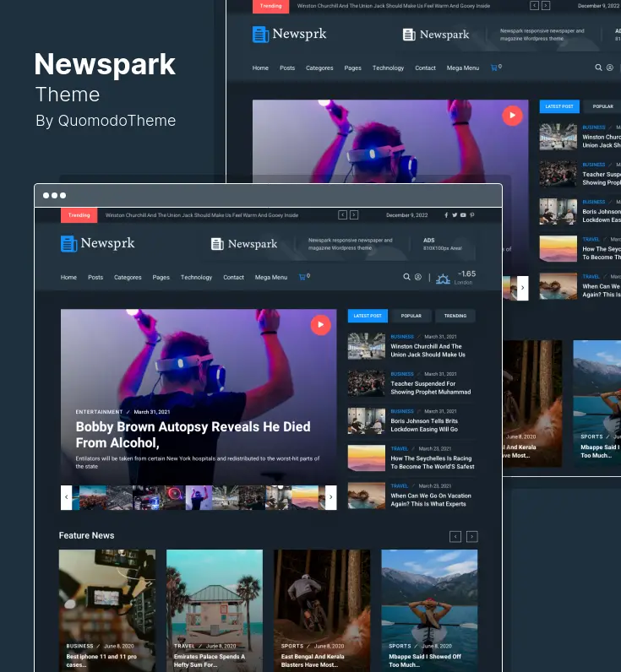
Task: Open Pages menu in front window navbar
Action: (161, 277)
